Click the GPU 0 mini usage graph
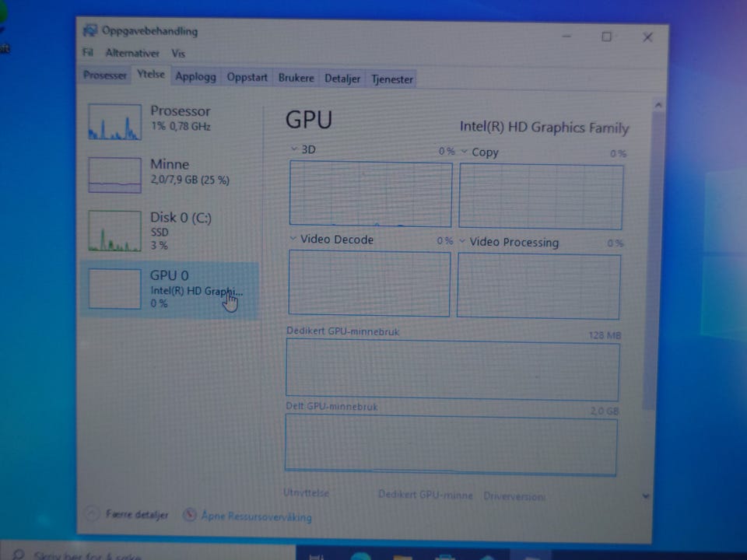Screen dimensions: 747x560 [x=115, y=289]
